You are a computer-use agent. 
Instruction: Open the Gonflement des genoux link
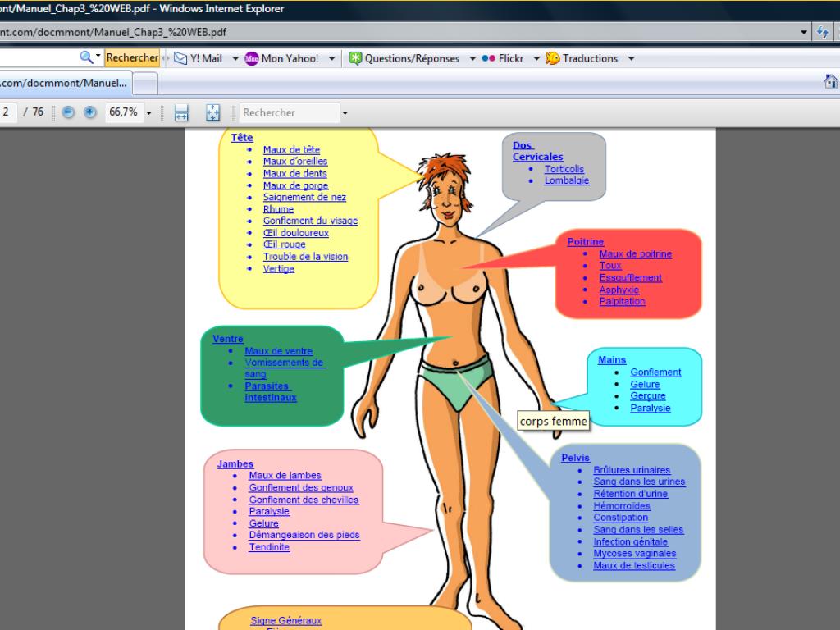tap(301, 488)
